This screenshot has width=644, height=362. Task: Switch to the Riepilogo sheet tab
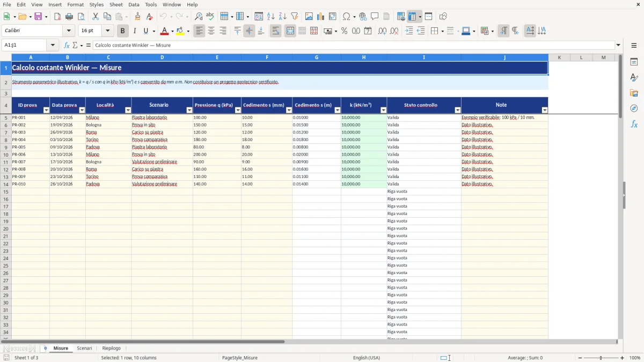(112, 348)
